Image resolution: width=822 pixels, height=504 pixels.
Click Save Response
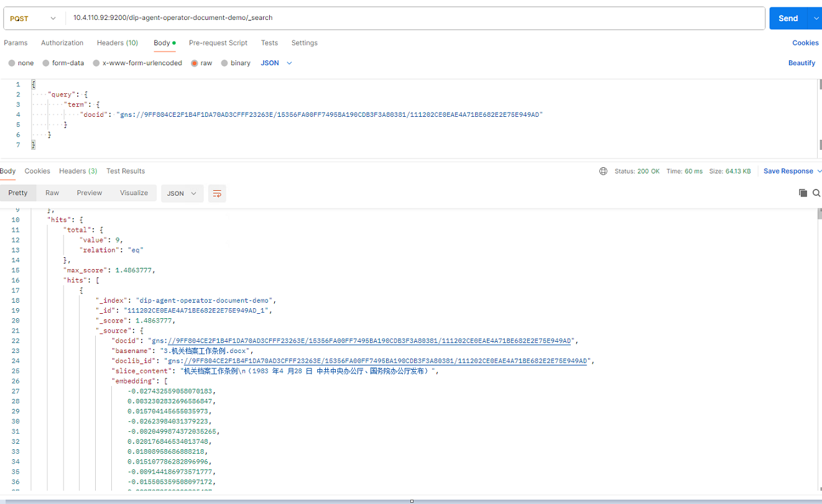(788, 171)
